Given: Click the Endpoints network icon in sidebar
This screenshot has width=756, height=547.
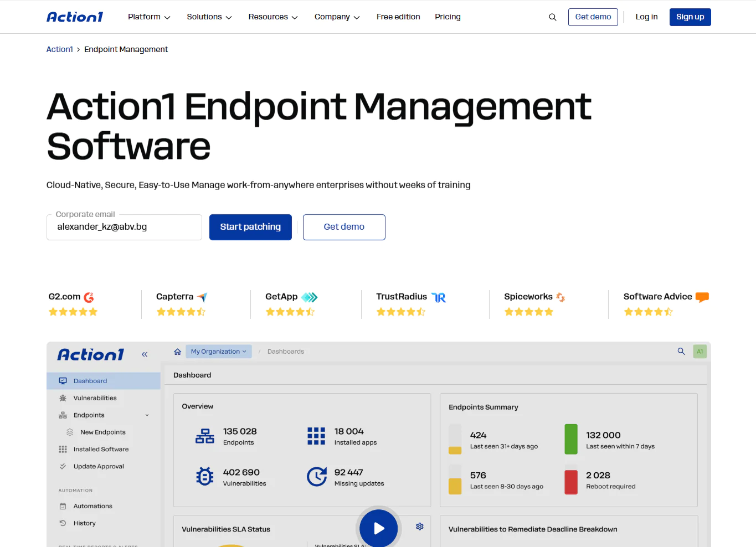Looking at the screenshot, I should point(63,415).
